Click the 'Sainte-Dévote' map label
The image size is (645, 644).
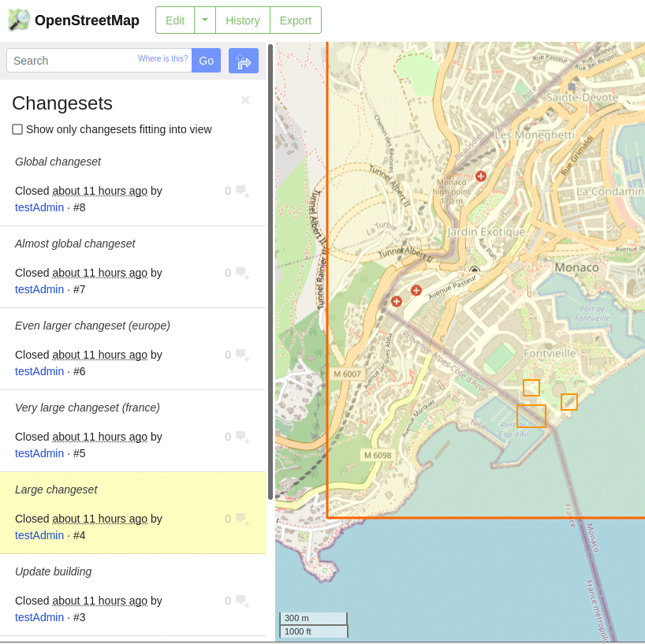[x=582, y=98]
